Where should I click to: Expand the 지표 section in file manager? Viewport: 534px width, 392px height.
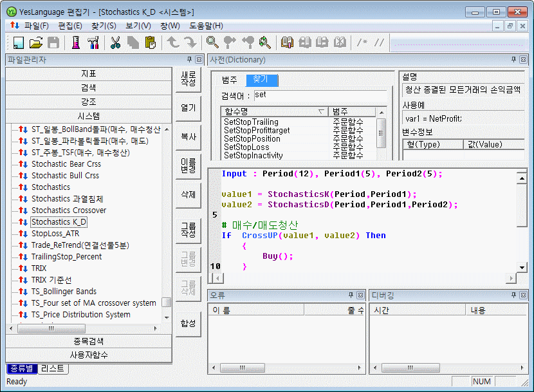tap(89, 73)
